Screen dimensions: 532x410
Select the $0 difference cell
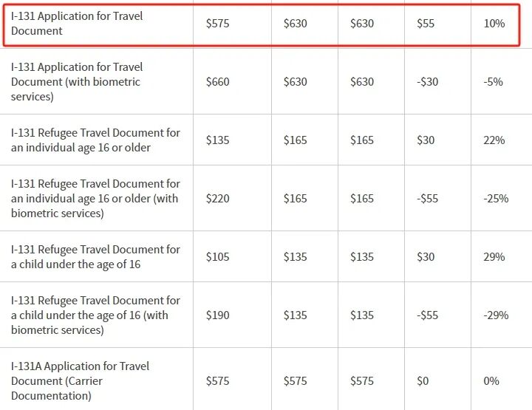pyautogui.click(x=423, y=381)
